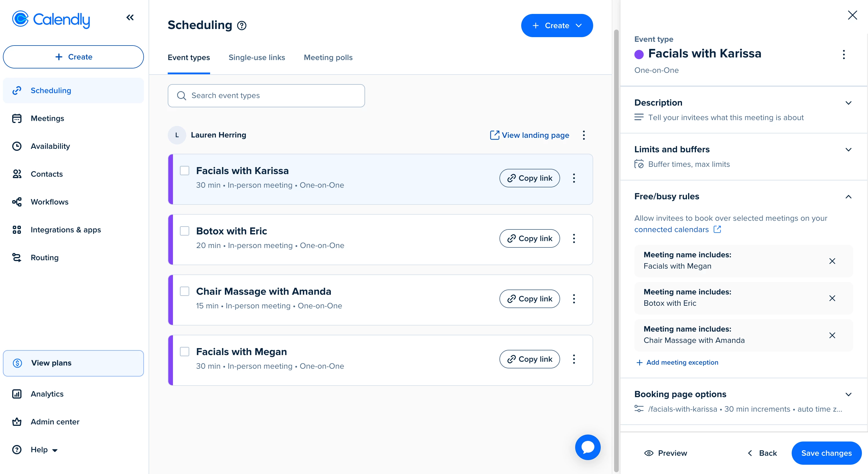Click Save changes button
The height and width of the screenshot is (474, 868).
[x=826, y=453]
